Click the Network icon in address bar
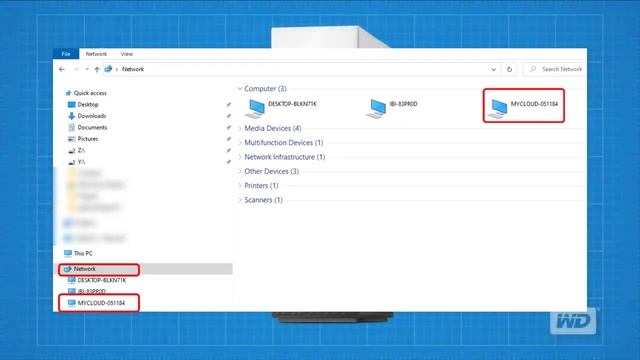 pos(108,69)
